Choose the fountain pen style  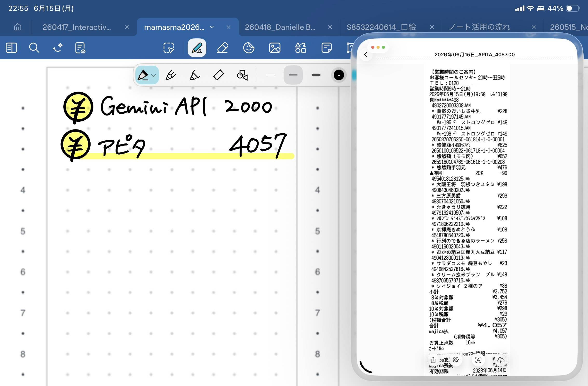[x=171, y=75]
